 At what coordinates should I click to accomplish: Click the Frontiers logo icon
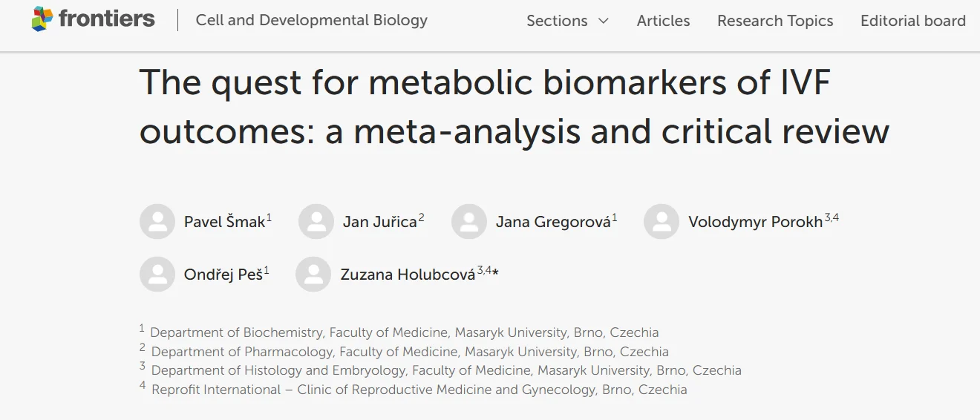pos(43,19)
